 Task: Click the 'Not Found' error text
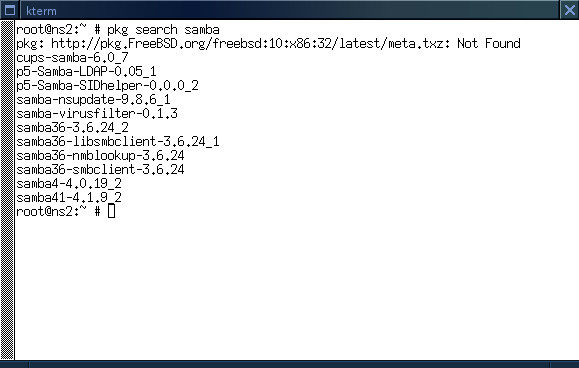(x=489, y=44)
